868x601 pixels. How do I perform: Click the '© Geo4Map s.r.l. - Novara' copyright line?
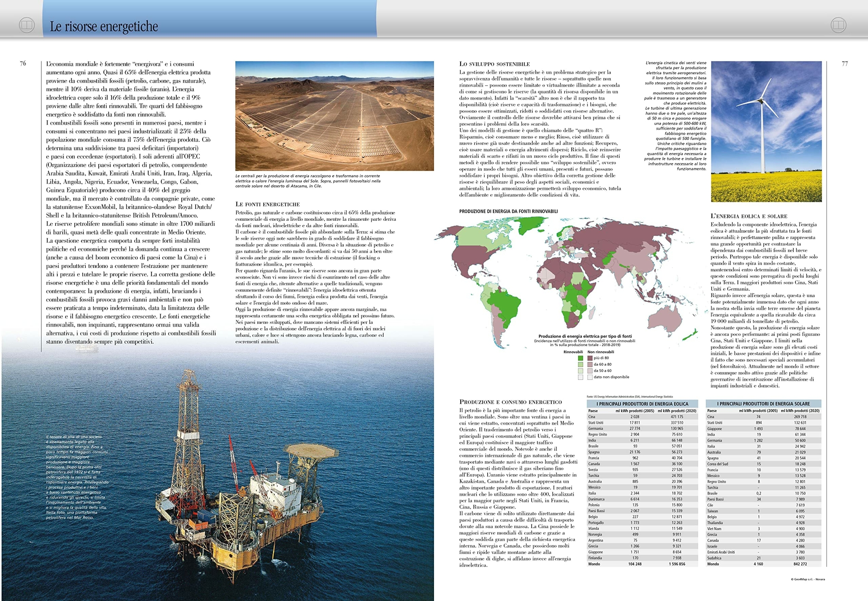point(808,579)
